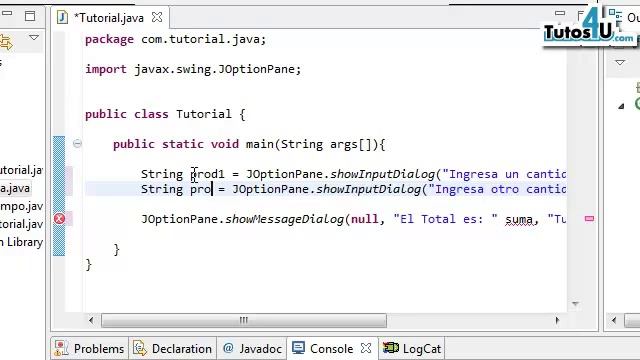Viewport: 640px width, 360px height.
Task: Close the Console view
Action: coord(367,348)
